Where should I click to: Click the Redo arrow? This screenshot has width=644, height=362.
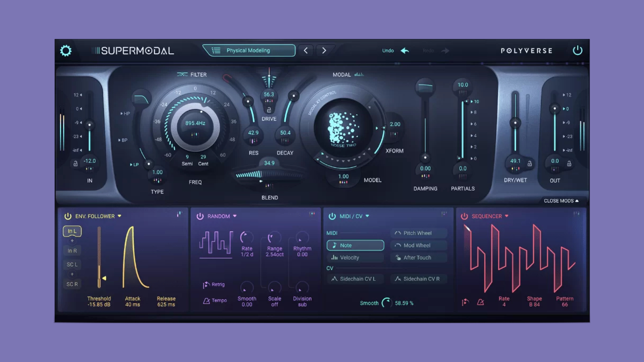click(445, 51)
